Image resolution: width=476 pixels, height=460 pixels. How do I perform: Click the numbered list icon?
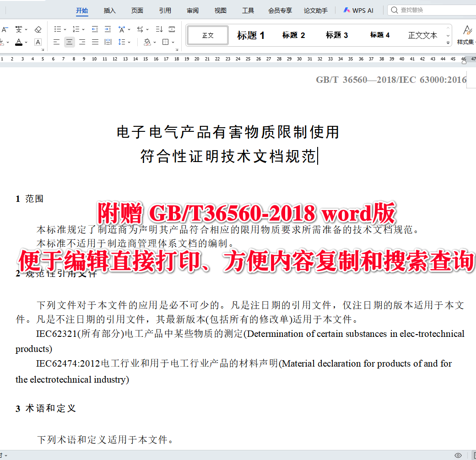click(76, 29)
